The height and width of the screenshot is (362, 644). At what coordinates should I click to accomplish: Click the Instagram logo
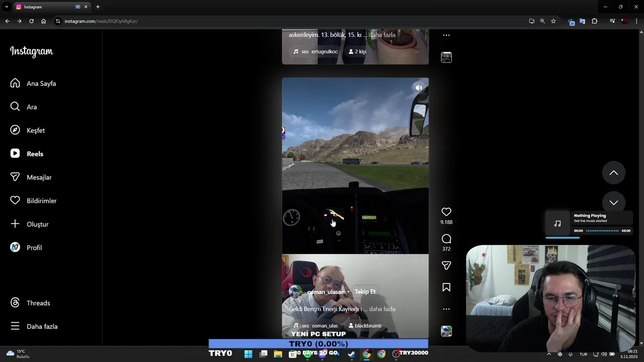click(x=31, y=51)
